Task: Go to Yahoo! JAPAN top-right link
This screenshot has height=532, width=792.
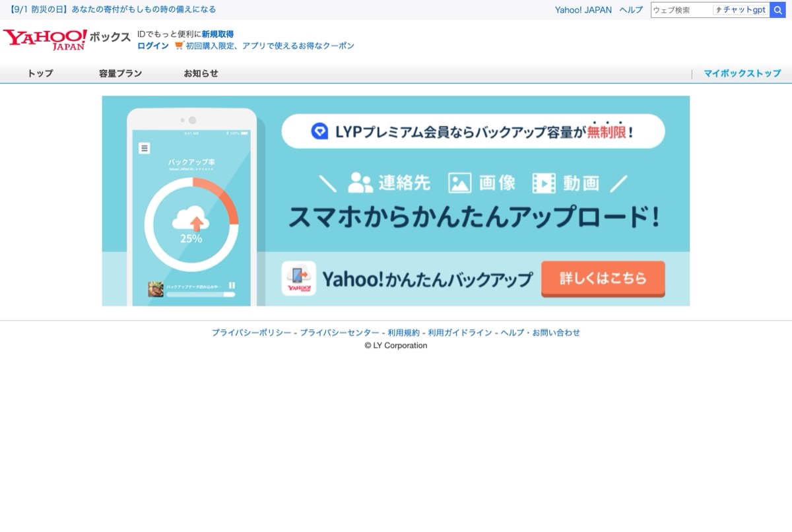Action: [x=583, y=10]
